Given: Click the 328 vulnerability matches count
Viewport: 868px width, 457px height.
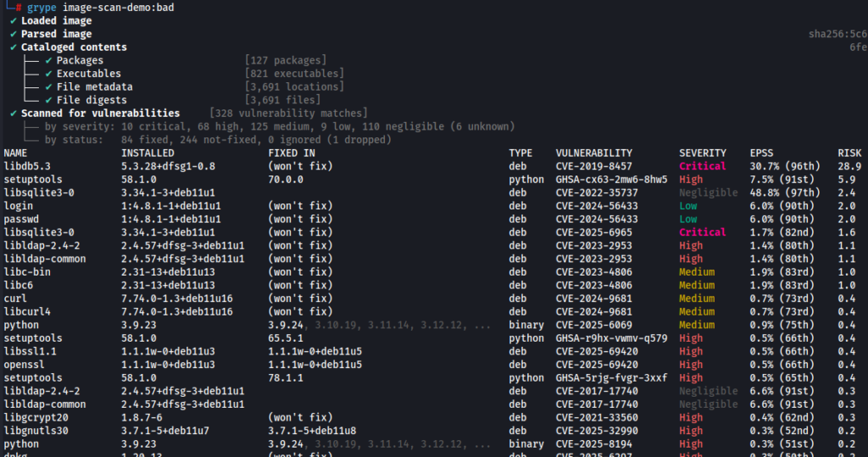Looking at the screenshot, I should pyautogui.click(x=288, y=114).
